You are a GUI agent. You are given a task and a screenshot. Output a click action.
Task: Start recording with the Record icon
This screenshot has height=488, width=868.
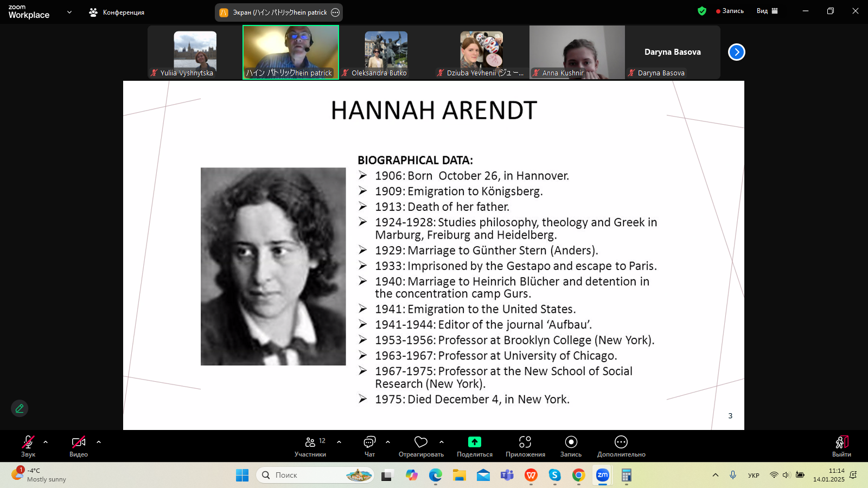coord(571,442)
